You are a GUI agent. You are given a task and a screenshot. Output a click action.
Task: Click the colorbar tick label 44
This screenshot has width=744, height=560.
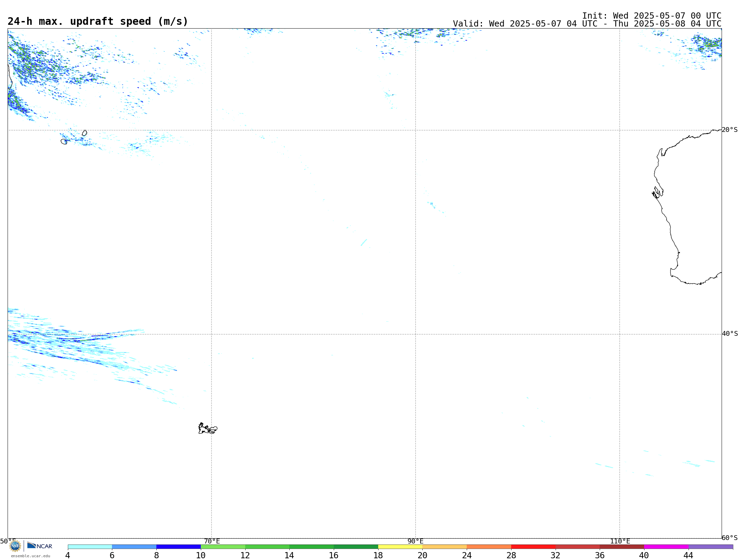pyautogui.click(x=689, y=556)
